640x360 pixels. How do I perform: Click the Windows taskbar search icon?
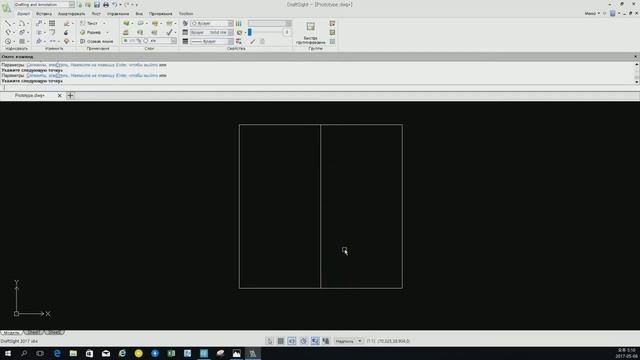24,353
